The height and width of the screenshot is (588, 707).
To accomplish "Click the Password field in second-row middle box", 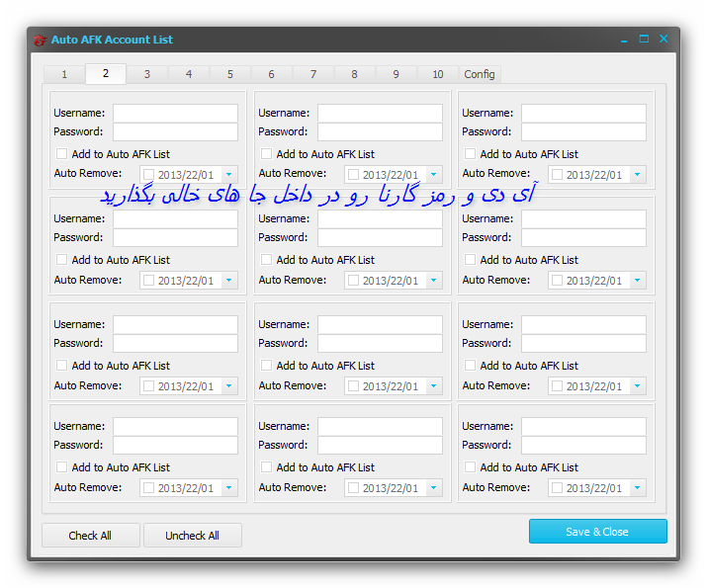I will (380, 238).
